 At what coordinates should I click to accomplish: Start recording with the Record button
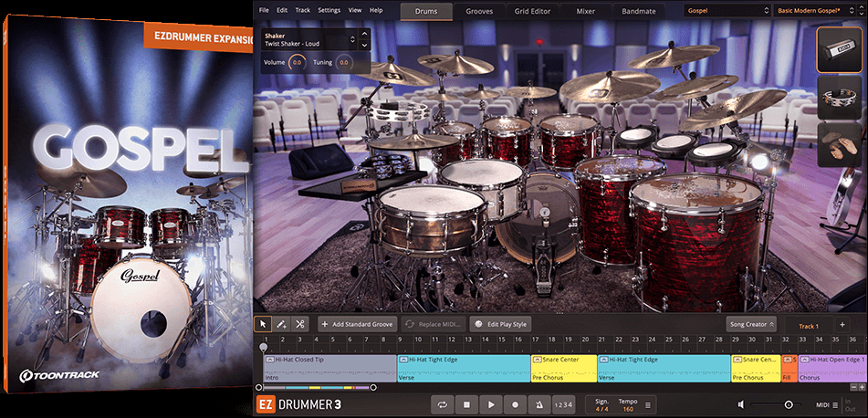(x=516, y=404)
